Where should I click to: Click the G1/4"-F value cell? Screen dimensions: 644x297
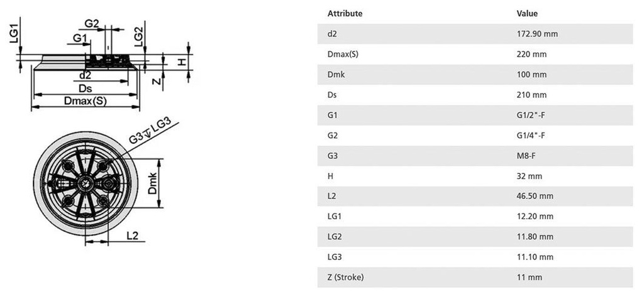pyautogui.click(x=530, y=135)
